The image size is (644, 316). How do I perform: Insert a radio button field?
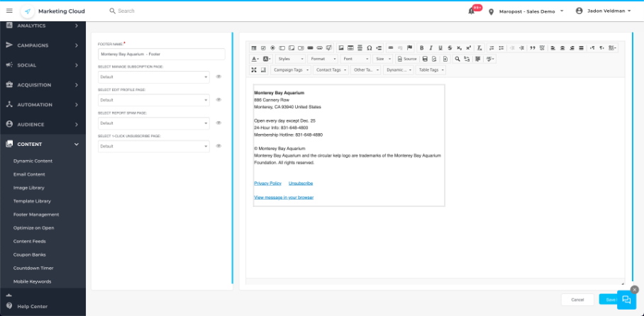pos(272,48)
